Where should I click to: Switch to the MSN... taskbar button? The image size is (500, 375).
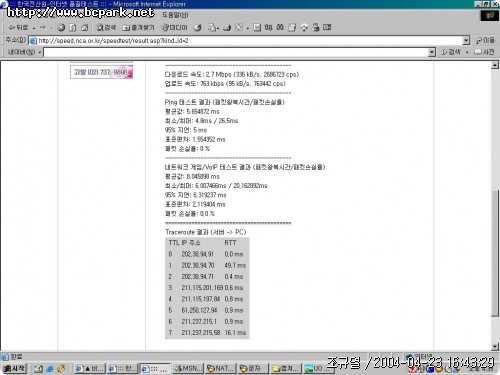pos(188,368)
